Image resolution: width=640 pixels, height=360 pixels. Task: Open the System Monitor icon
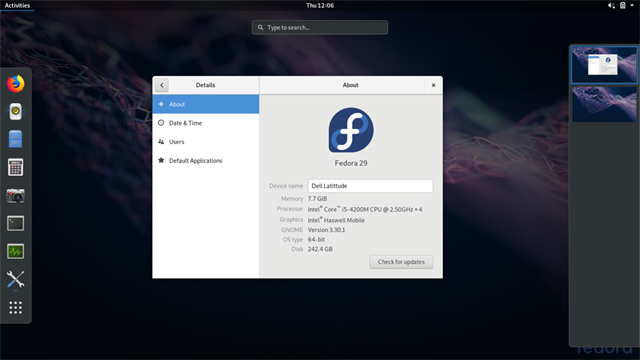tap(16, 251)
